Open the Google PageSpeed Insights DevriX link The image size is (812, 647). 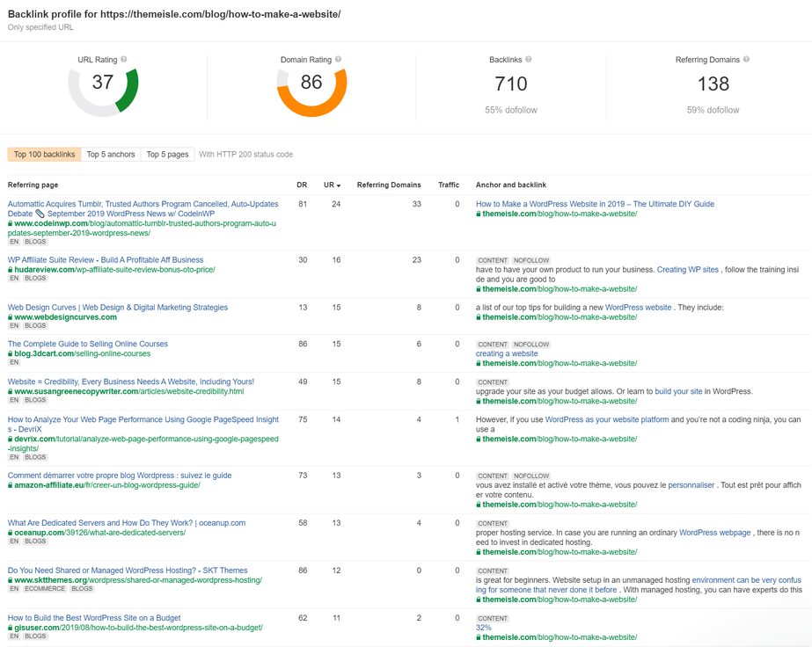point(143,425)
